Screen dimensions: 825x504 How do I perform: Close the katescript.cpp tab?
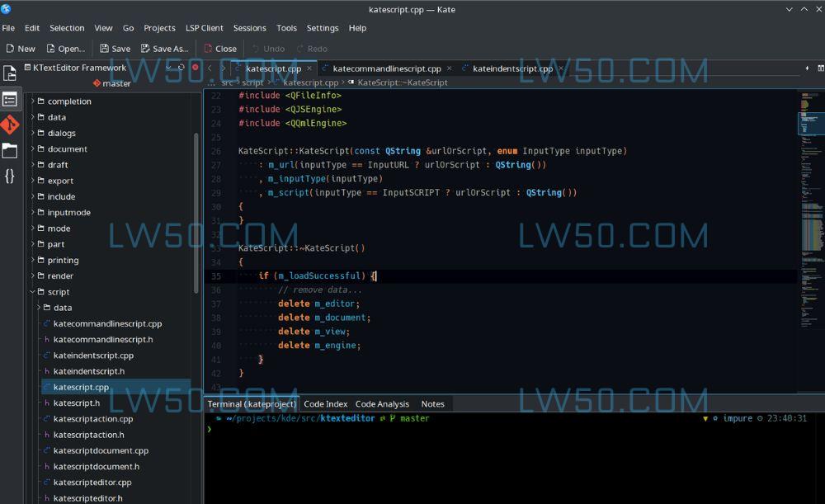[309, 69]
